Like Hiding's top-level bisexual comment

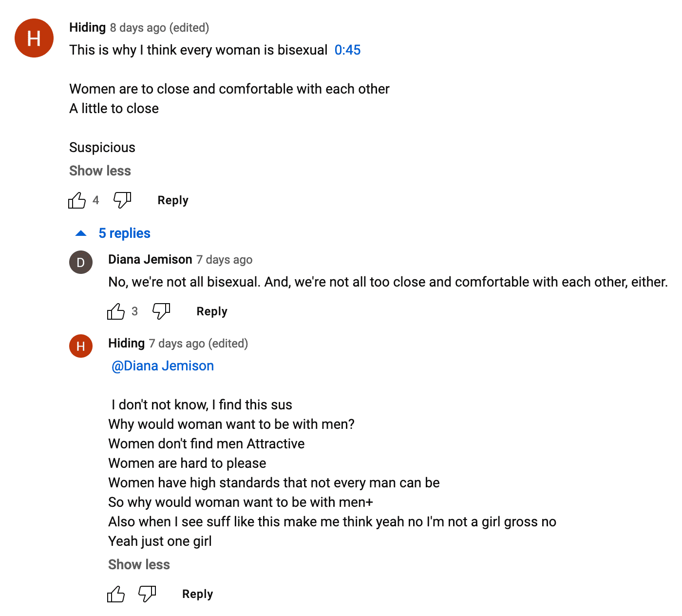(x=77, y=200)
